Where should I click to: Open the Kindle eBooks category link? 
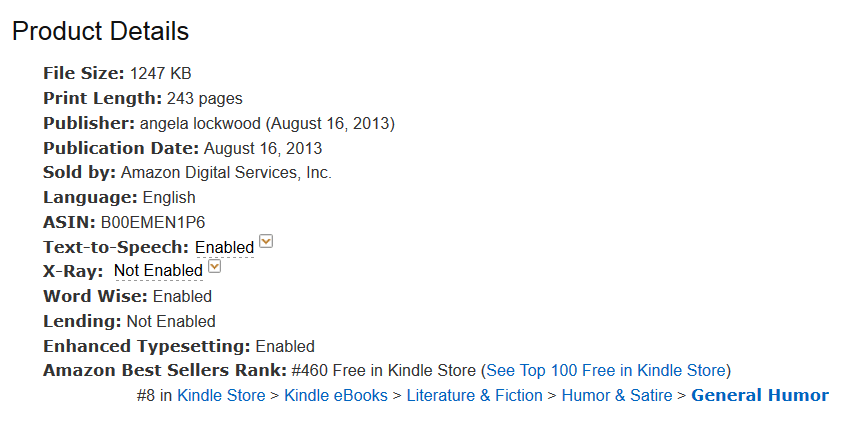(x=336, y=395)
